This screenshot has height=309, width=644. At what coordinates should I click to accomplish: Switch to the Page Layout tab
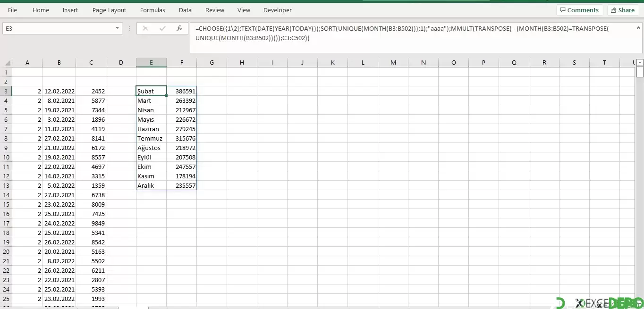110,10
